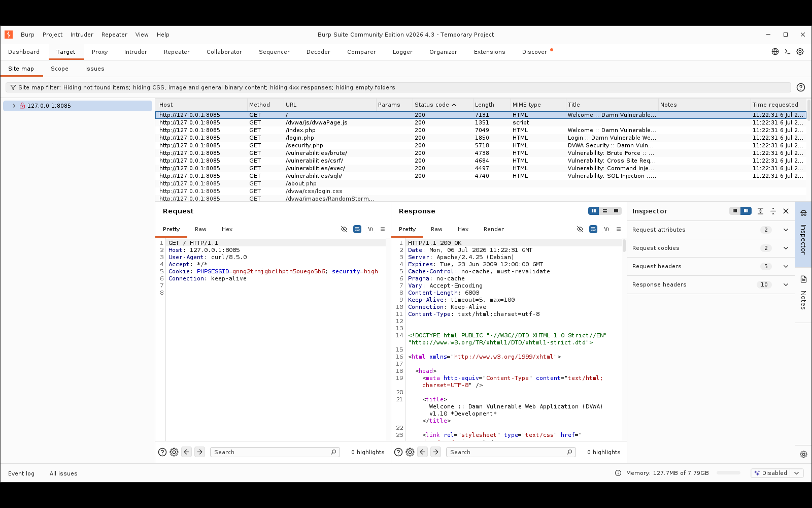The height and width of the screenshot is (508, 812).
Task: Expand all Inspector sections
Action: [760, 211]
